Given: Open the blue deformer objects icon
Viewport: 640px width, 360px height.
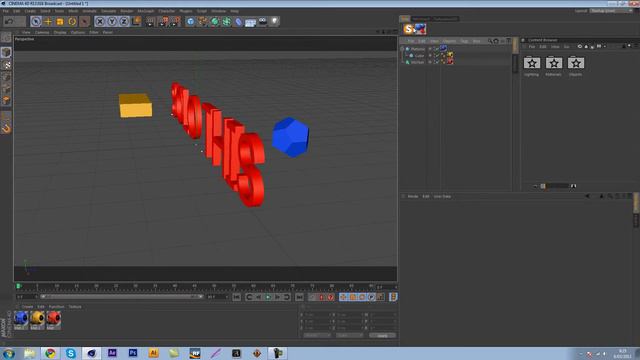Looking at the screenshot, I should click(239, 21).
